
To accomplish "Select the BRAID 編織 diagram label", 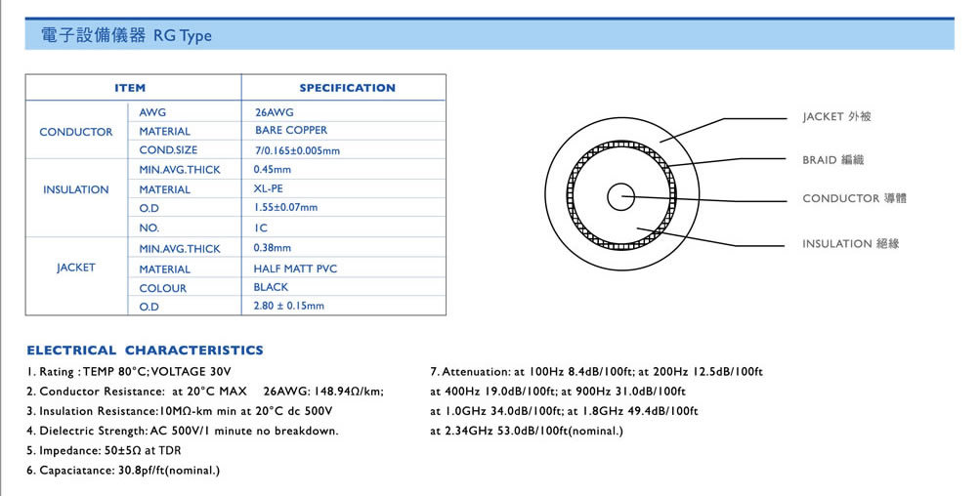I will pyautogui.click(x=833, y=160).
